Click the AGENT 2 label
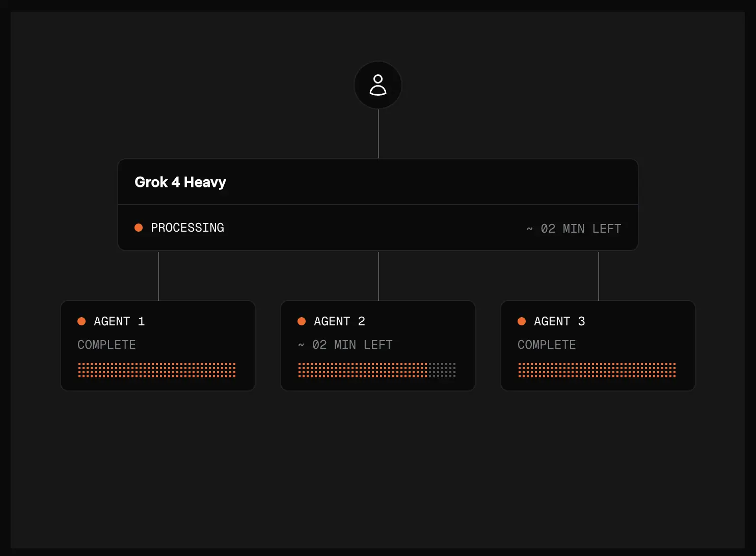 coord(339,321)
